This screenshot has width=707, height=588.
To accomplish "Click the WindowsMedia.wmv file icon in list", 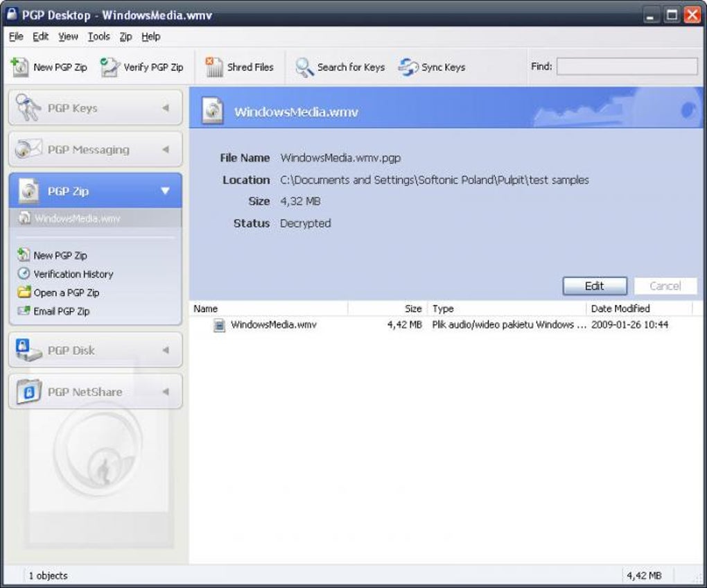I will point(219,325).
